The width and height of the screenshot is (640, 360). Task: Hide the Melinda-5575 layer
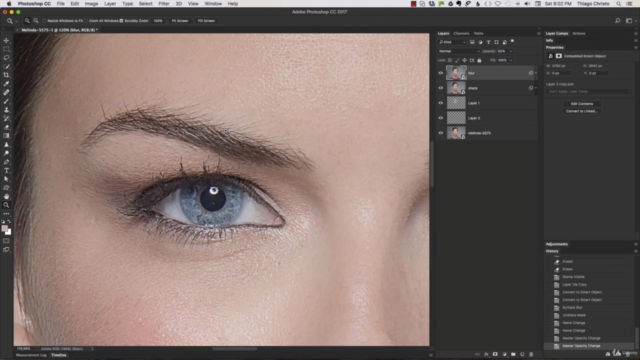tap(441, 133)
